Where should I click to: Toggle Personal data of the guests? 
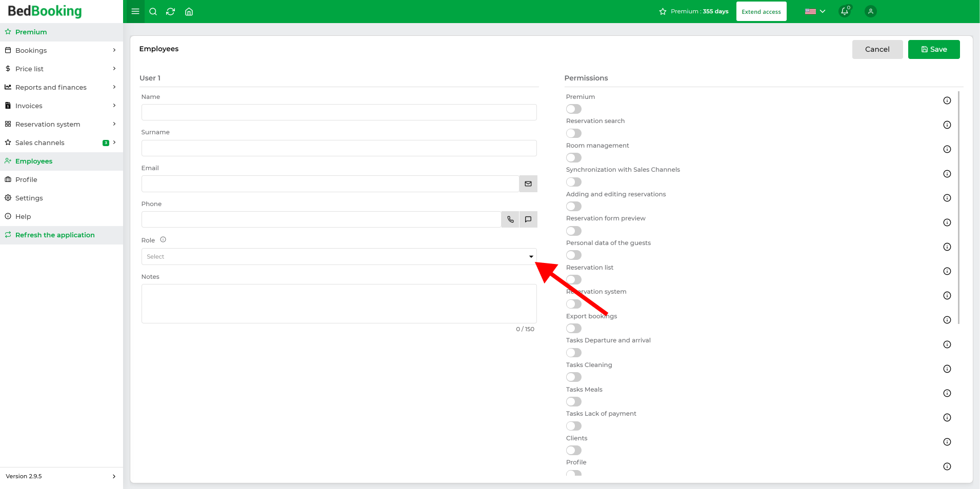click(x=574, y=255)
